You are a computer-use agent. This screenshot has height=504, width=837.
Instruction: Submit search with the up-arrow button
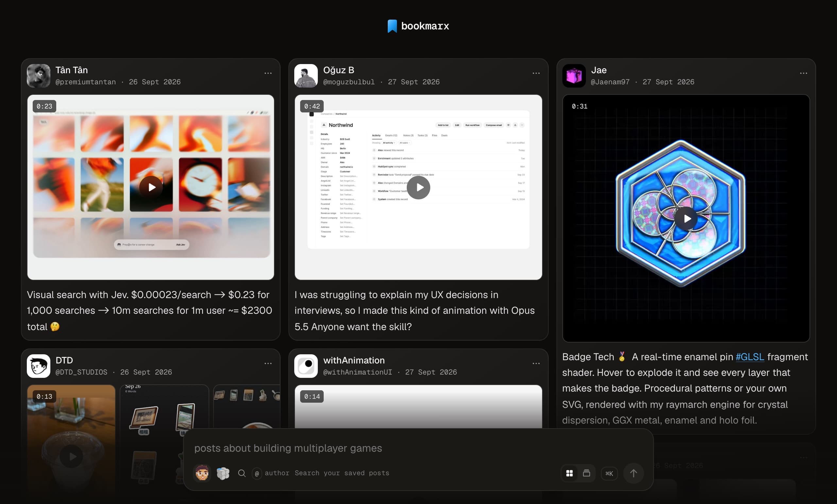click(x=634, y=473)
